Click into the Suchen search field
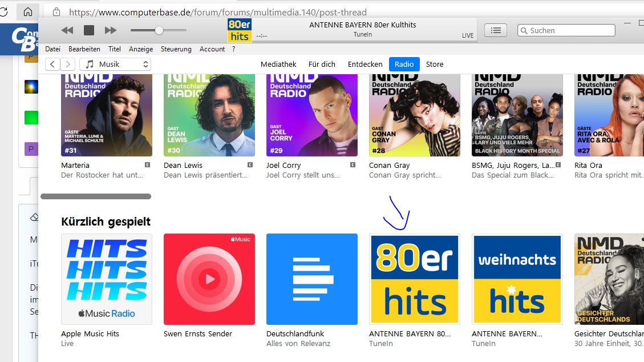 566,30
